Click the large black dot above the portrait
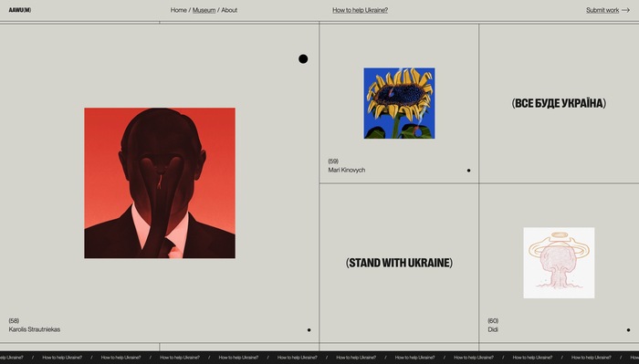 click(x=303, y=59)
